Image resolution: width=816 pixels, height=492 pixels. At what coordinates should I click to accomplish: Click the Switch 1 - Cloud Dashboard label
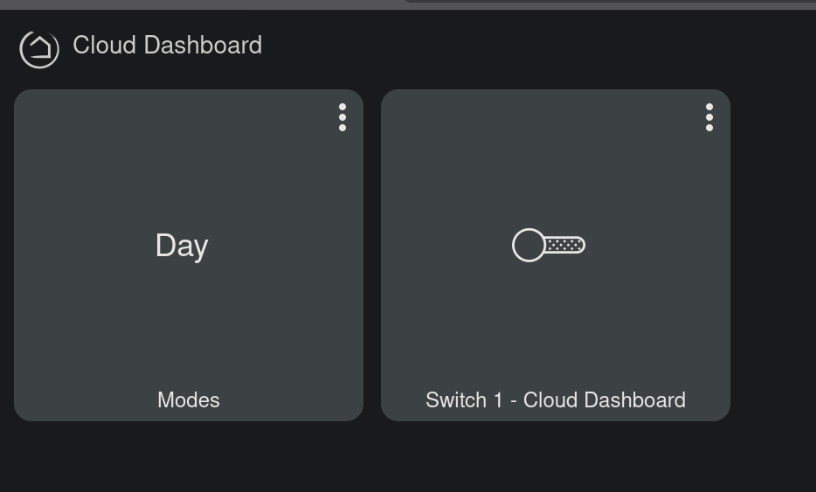tap(555, 400)
